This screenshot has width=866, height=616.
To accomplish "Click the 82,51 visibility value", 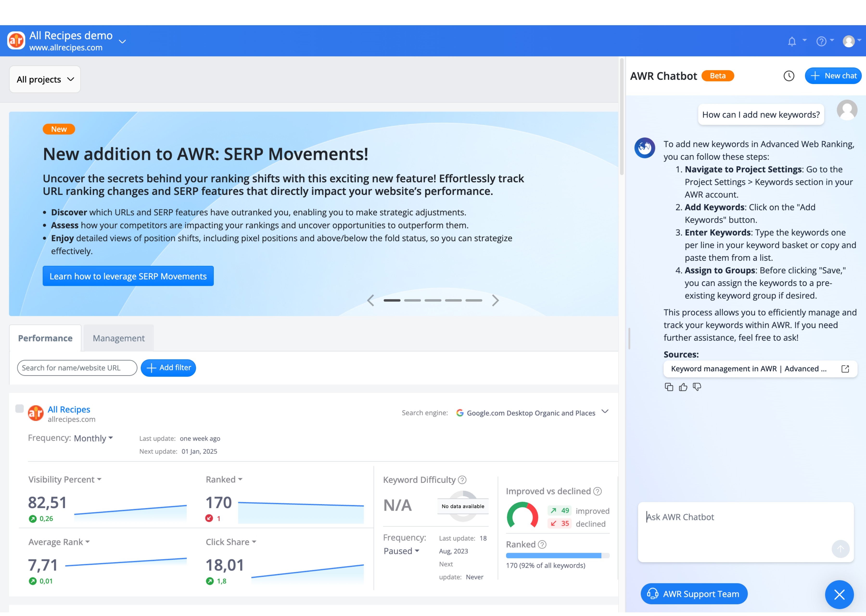I will click(x=47, y=503).
